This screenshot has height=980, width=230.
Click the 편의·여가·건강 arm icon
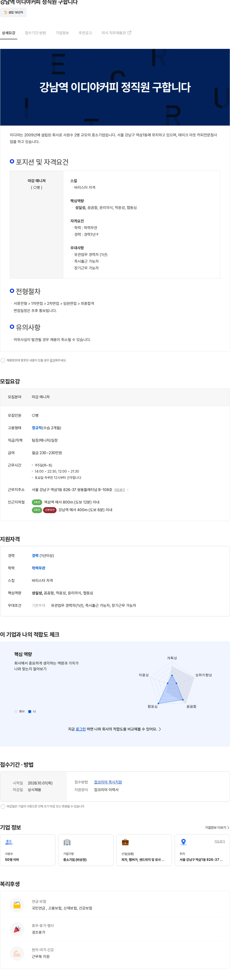[17, 953]
